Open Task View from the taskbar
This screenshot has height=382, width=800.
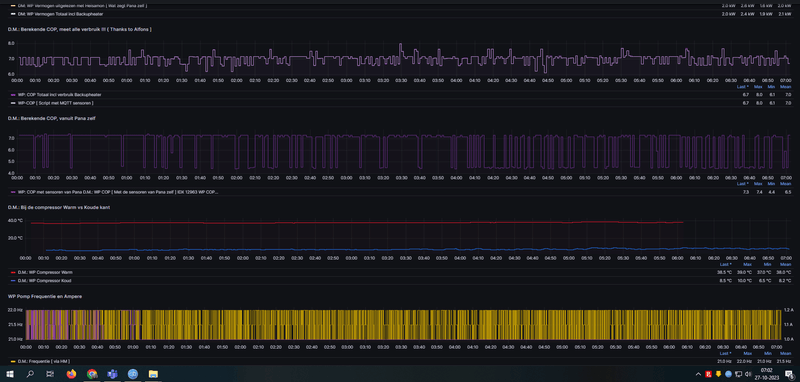pos(50,374)
